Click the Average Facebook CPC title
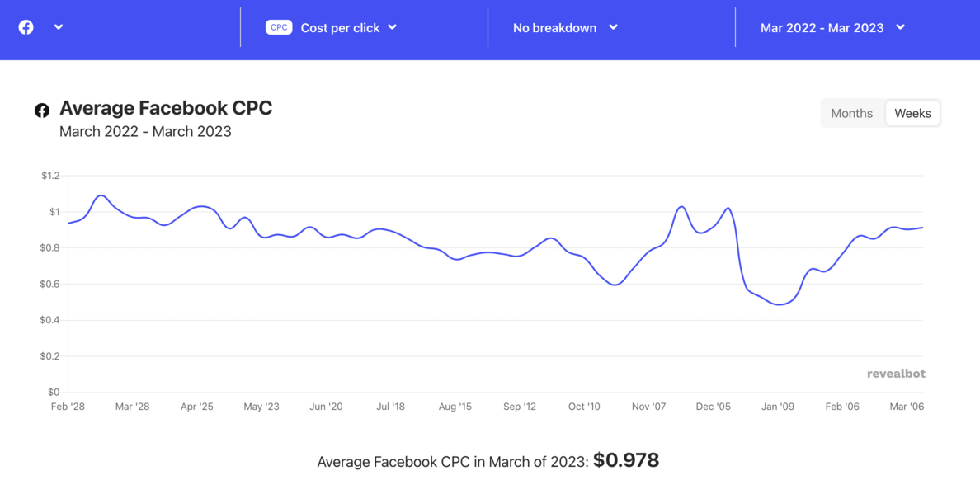 coord(165,107)
